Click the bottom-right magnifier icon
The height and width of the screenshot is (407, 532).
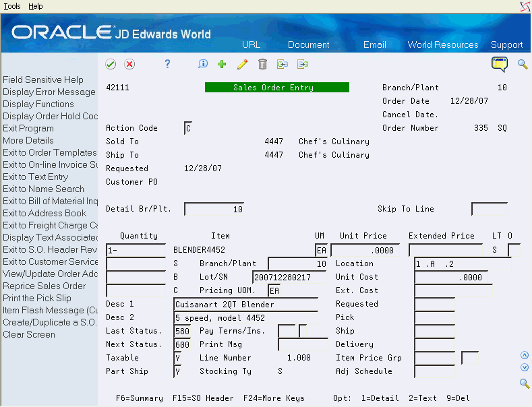pyautogui.click(x=525, y=383)
